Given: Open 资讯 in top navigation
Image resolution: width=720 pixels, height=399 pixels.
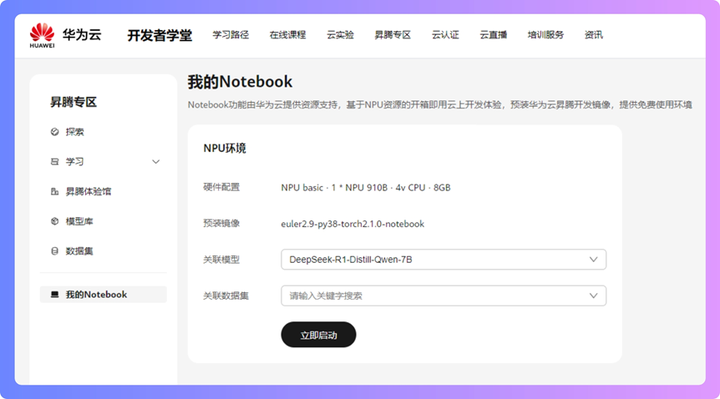Looking at the screenshot, I should pyautogui.click(x=593, y=35).
